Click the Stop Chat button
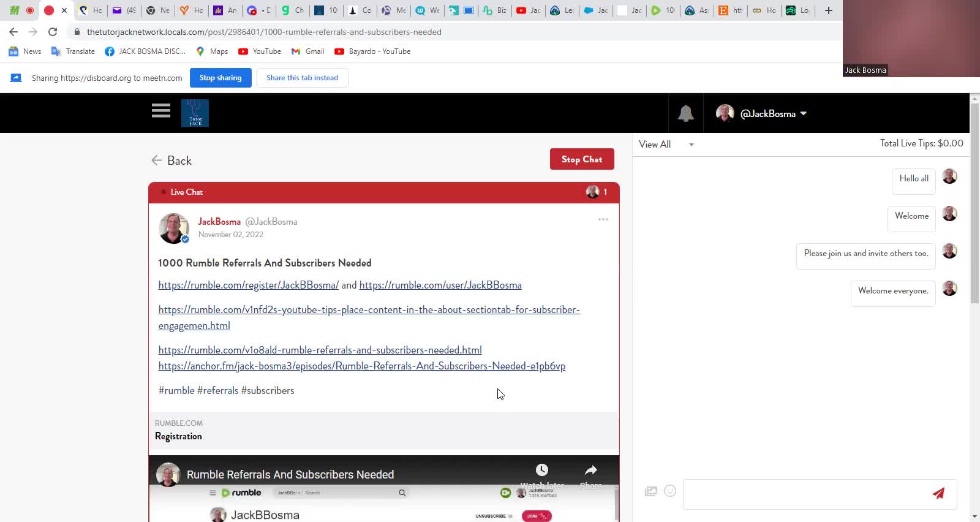 click(582, 159)
